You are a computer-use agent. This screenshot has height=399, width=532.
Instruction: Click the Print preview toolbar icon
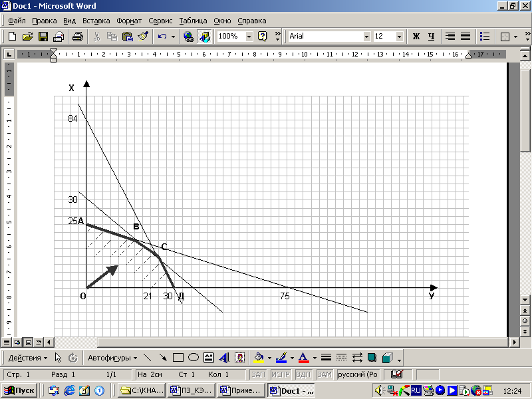pyautogui.click(x=59, y=37)
